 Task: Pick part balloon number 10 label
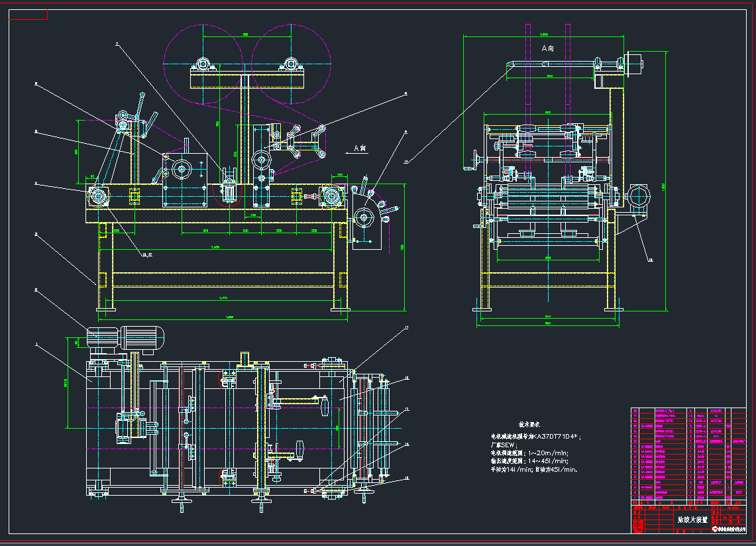[x=406, y=162]
